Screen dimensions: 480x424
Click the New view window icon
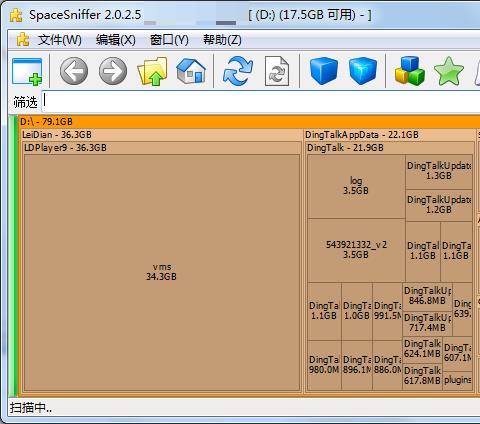(x=27, y=71)
